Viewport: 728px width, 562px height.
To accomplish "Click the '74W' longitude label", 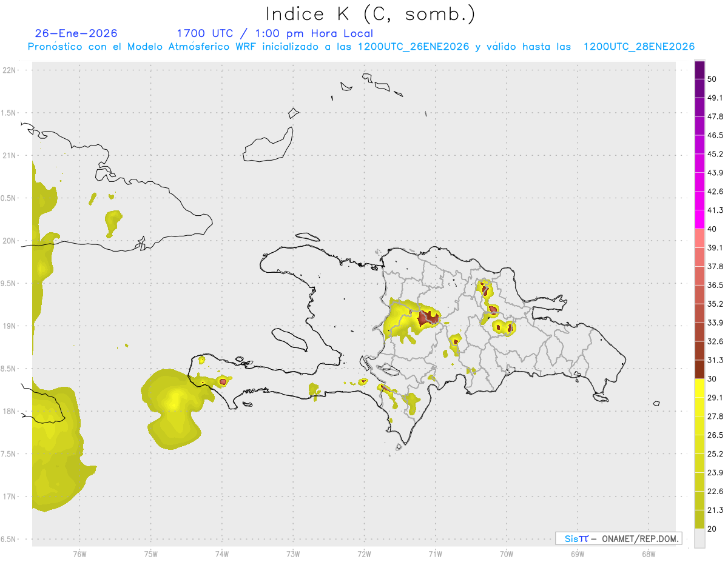I will (x=221, y=554).
